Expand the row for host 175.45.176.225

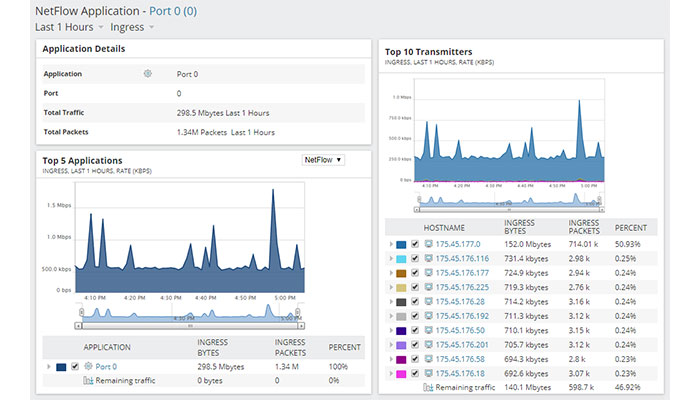[390, 287]
